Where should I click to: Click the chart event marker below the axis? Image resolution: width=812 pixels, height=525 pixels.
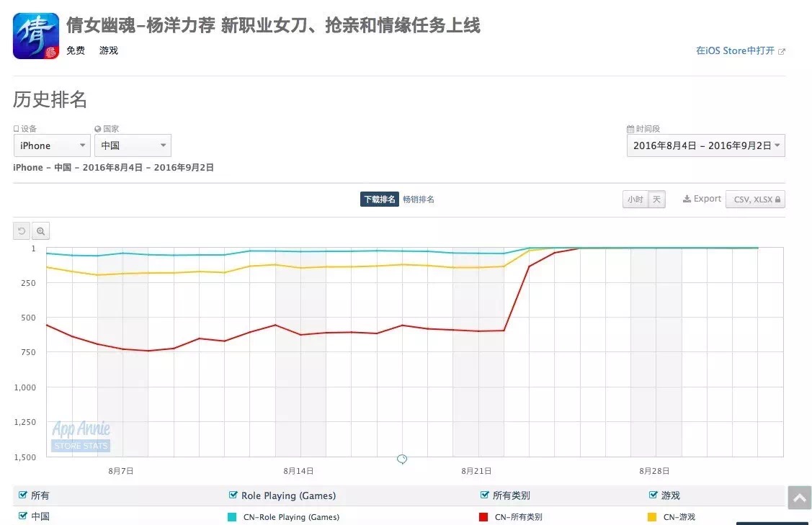click(402, 459)
